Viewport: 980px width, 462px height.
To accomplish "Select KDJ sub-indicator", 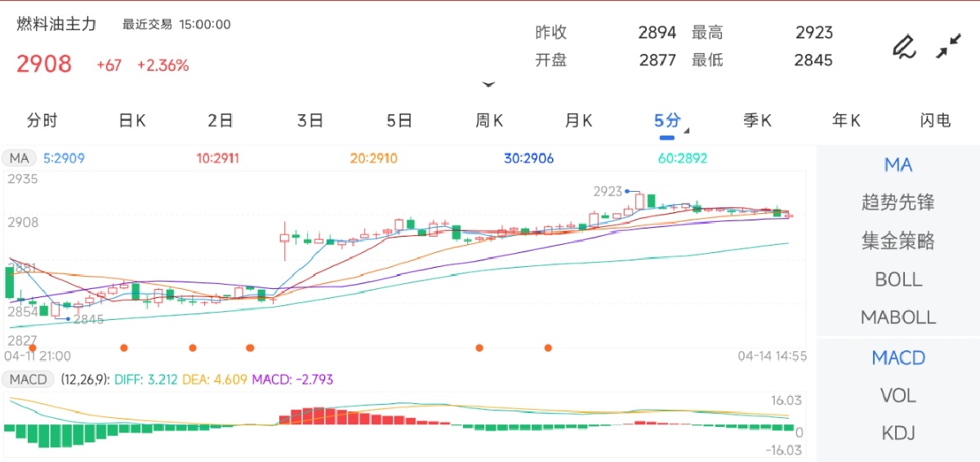I will pyautogui.click(x=898, y=433).
